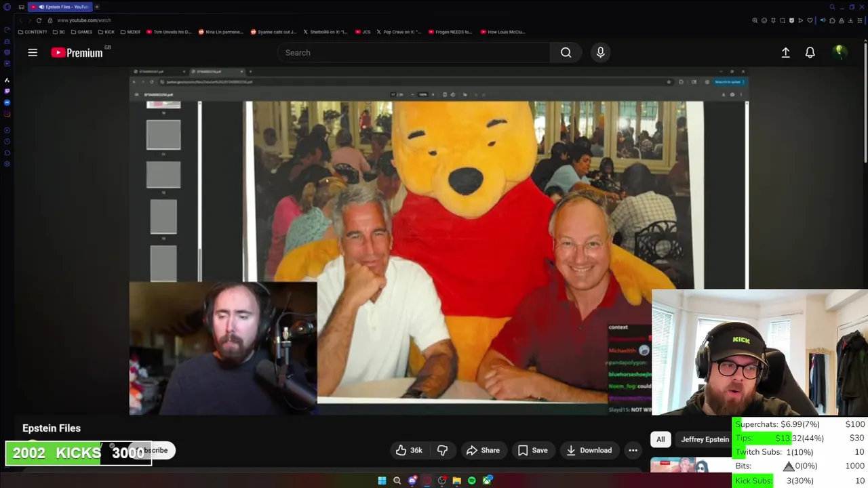Open browser profile person icon
868x488 pixels.
842,20
